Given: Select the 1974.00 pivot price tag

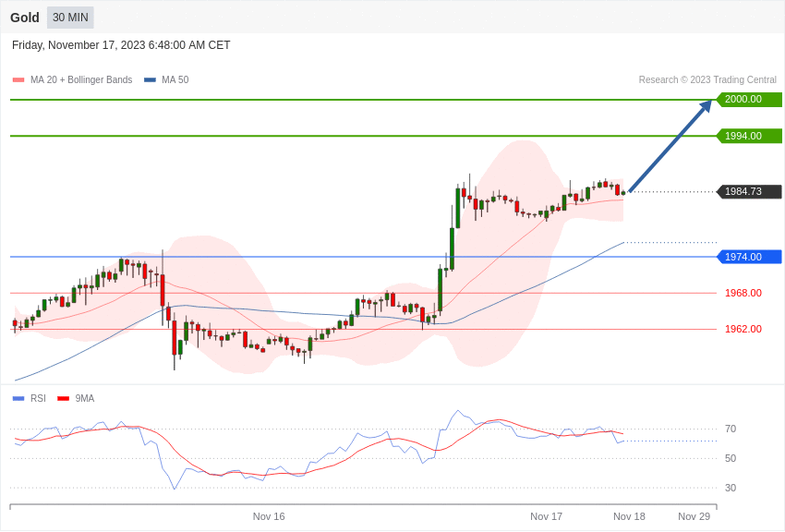Looking at the screenshot, I should 749,257.
